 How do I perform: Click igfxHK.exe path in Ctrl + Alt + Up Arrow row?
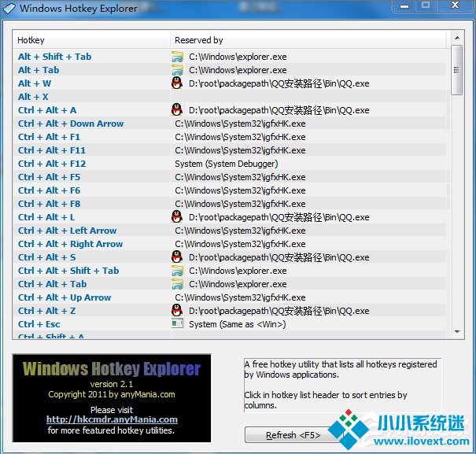click(x=240, y=297)
